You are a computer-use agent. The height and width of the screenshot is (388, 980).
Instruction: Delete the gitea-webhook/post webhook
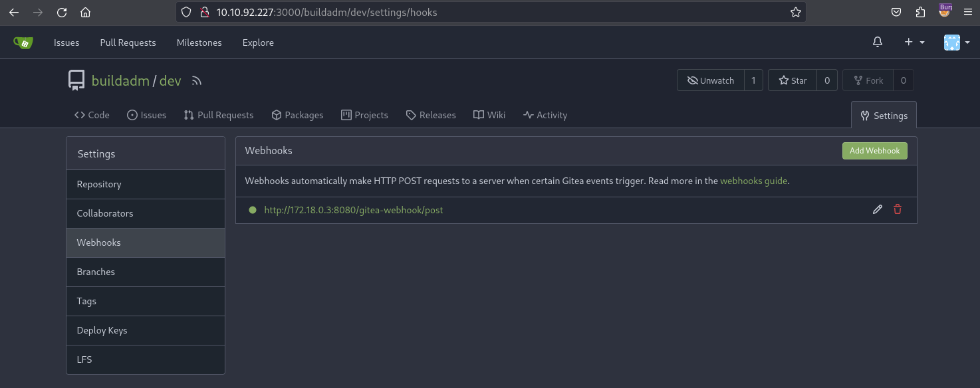pyautogui.click(x=898, y=210)
